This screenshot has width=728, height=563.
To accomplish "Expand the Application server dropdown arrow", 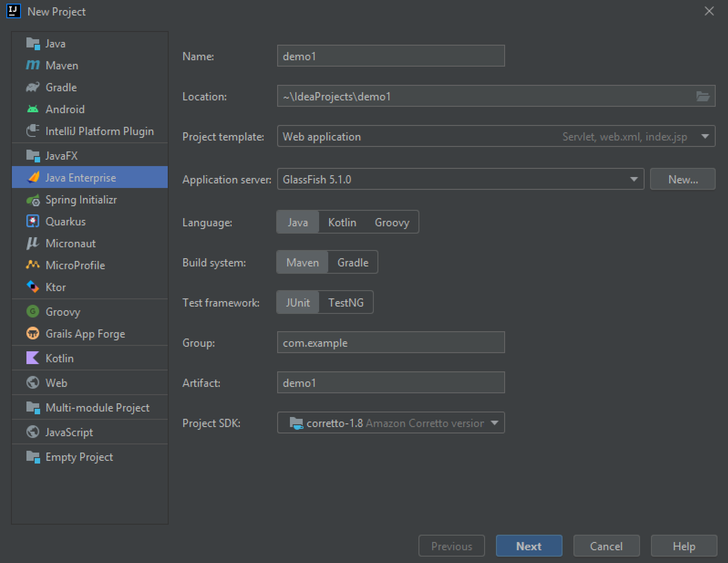I will tap(634, 179).
